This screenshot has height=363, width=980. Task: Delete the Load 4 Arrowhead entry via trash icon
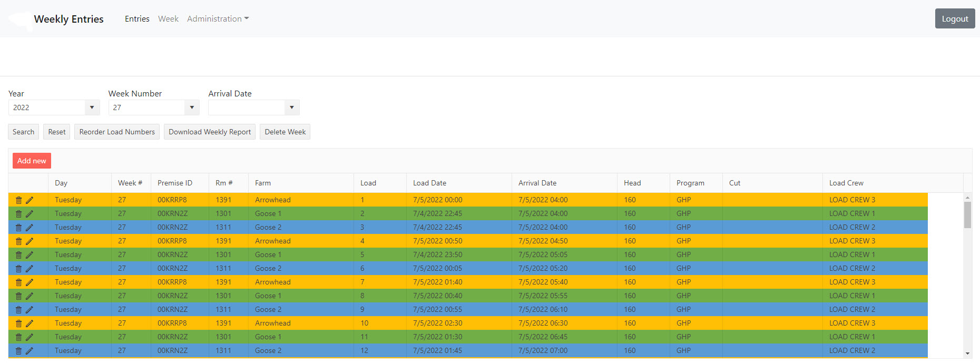point(19,241)
